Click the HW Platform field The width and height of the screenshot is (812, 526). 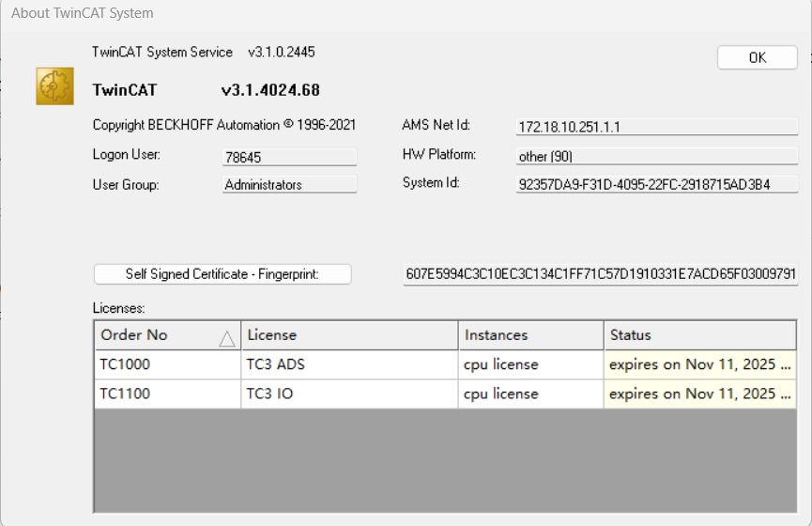click(x=656, y=157)
